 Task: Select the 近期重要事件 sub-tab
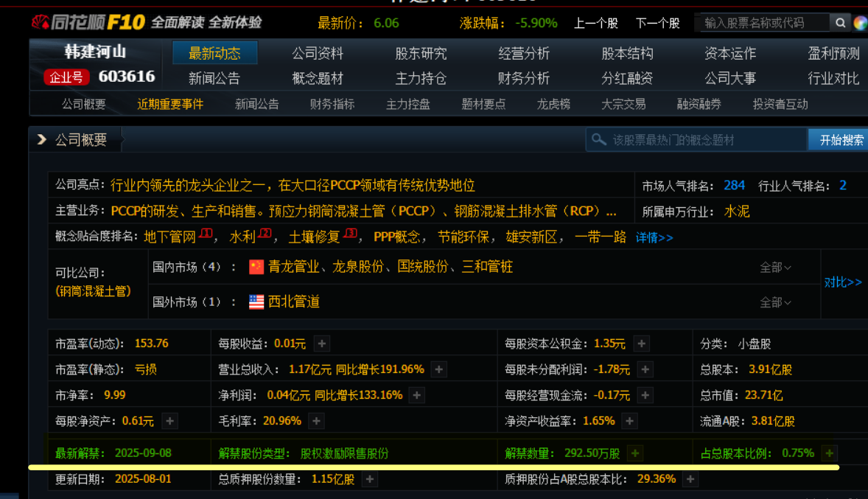point(170,104)
